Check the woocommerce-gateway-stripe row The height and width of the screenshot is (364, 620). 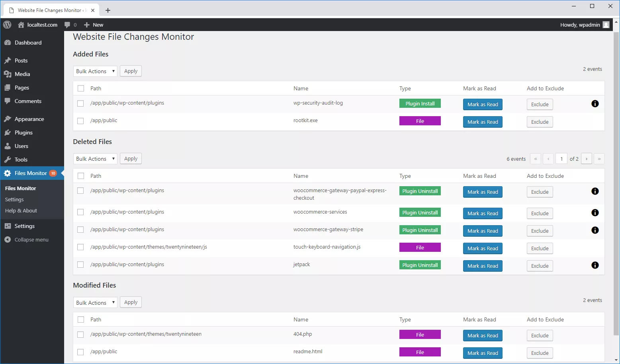[80, 230]
